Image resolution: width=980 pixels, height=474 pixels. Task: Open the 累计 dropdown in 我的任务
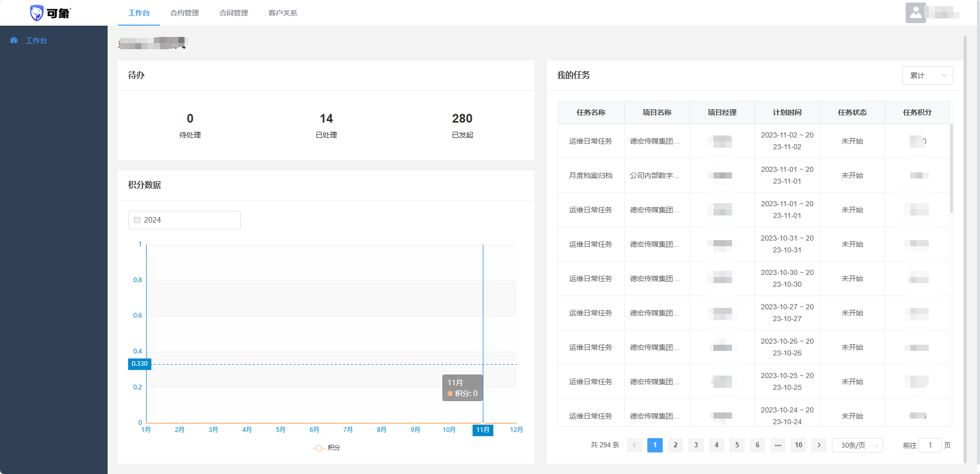(927, 75)
